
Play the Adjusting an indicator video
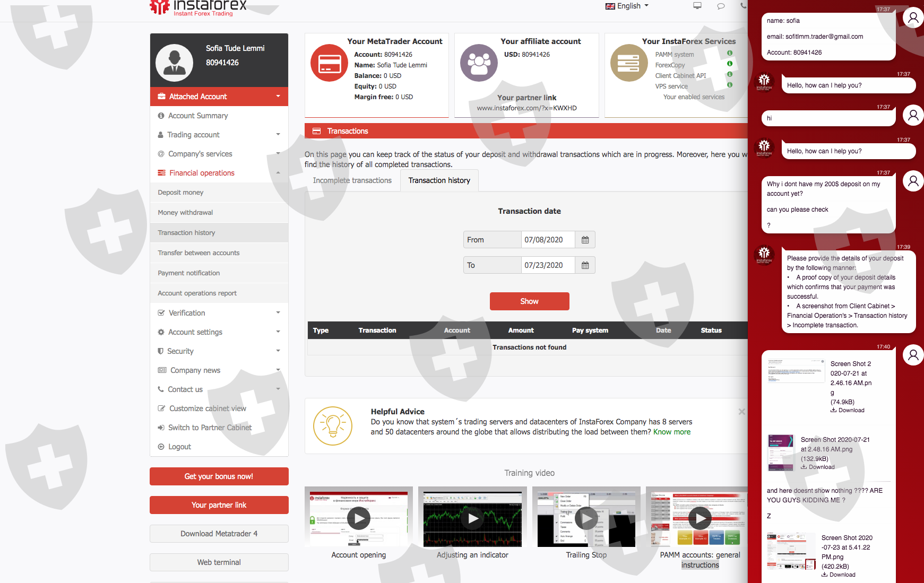tap(472, 518)
